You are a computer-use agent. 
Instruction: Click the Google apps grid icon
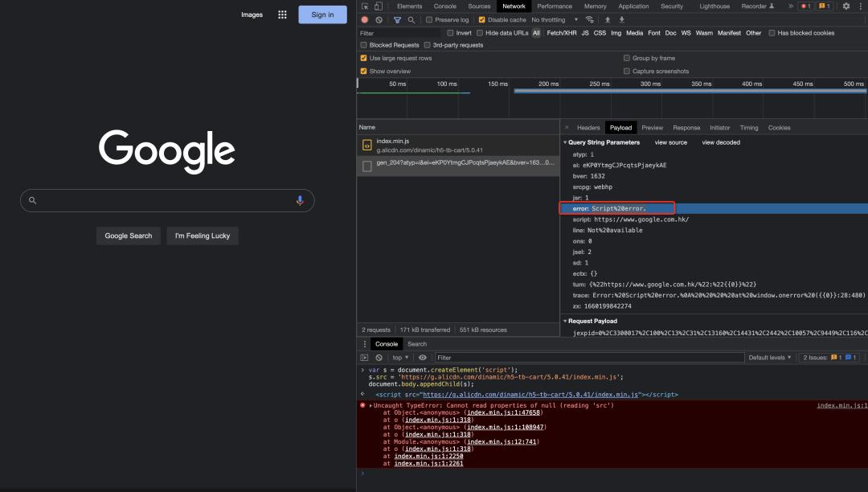(x=282, y=14)
